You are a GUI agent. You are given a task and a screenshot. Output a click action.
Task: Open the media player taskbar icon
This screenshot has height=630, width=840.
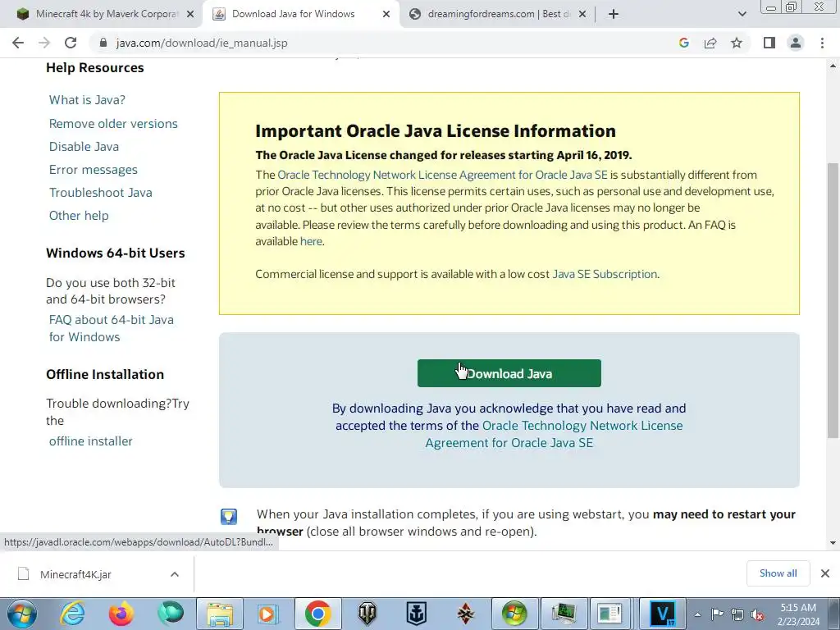(268, 614)
